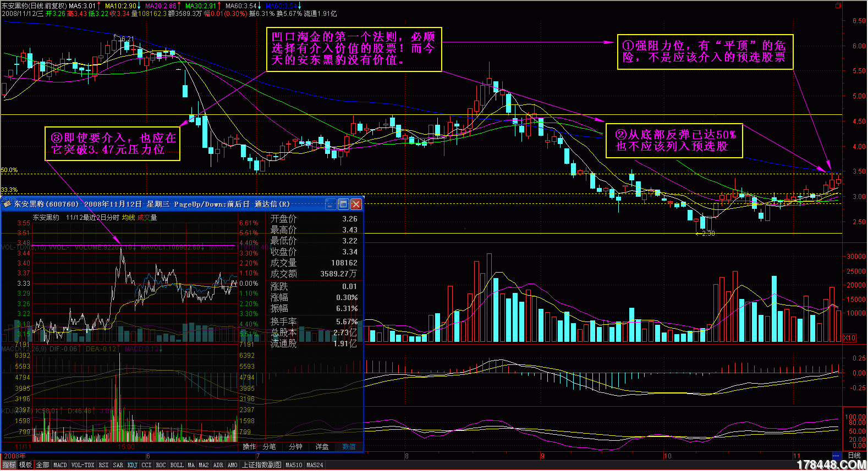Click the 振幅 6.31% row
Viewport: 868px width, 471px height.
point(314,308)
